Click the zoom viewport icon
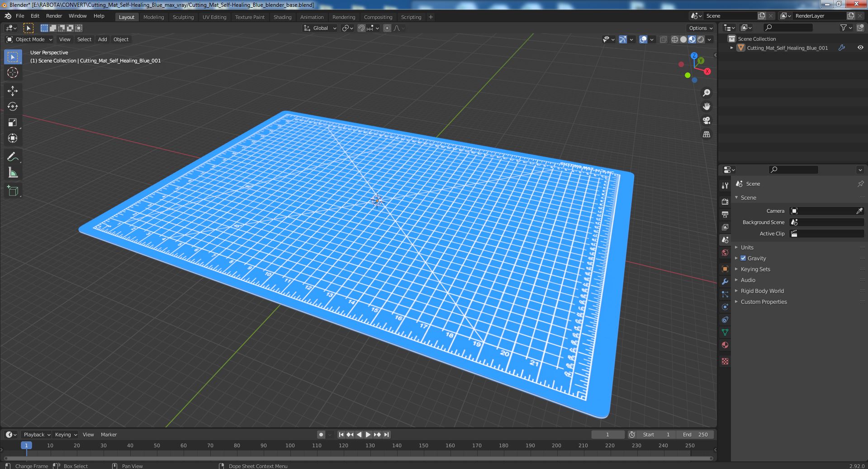Image resolution: width=868 pixels, height=469 pixels. pyautogui.click(x=706, y=93)
